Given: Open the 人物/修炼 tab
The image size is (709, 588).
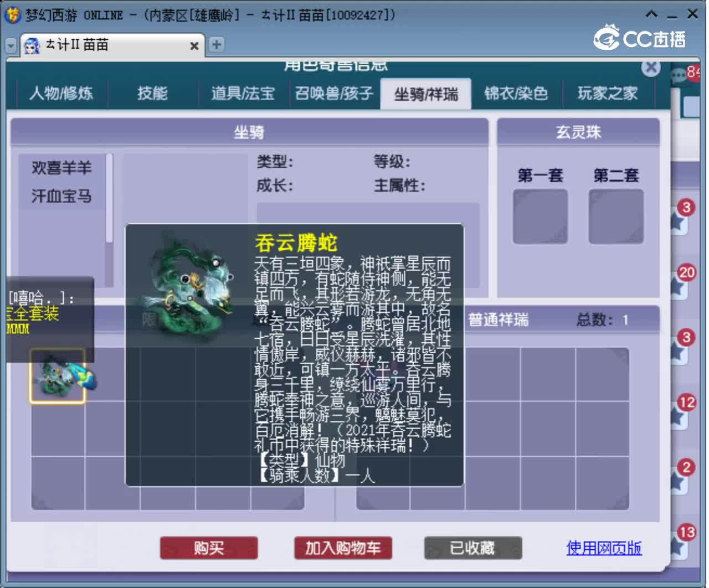Looking at the screenshot, I should pos(61,93).
